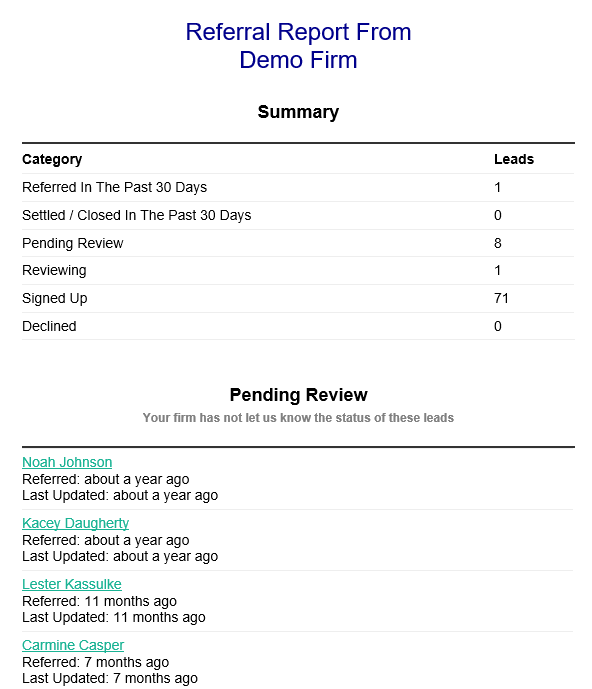Open the Kacey Daugherty lead link

click(75, 523)
